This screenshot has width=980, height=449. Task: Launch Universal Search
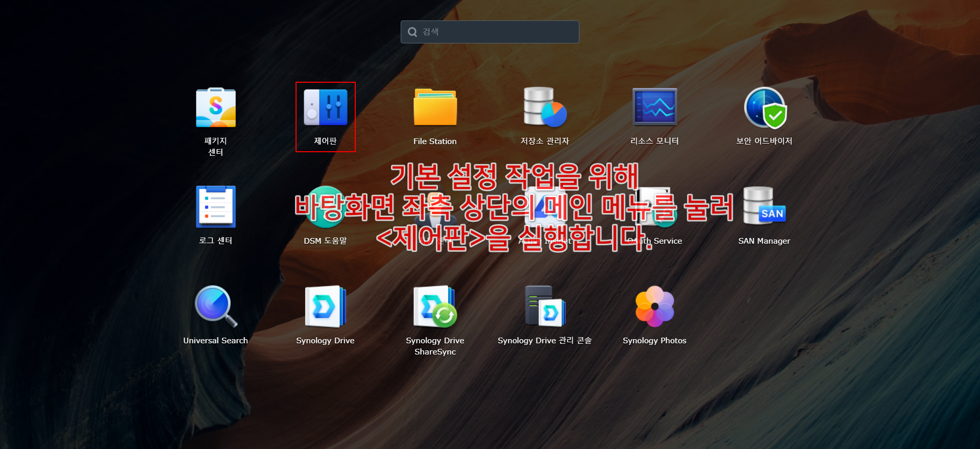pos(216,306)
